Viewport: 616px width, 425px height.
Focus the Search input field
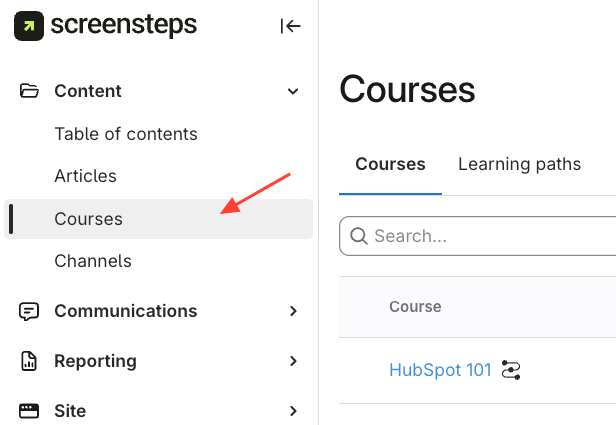(x=490, y=237)
